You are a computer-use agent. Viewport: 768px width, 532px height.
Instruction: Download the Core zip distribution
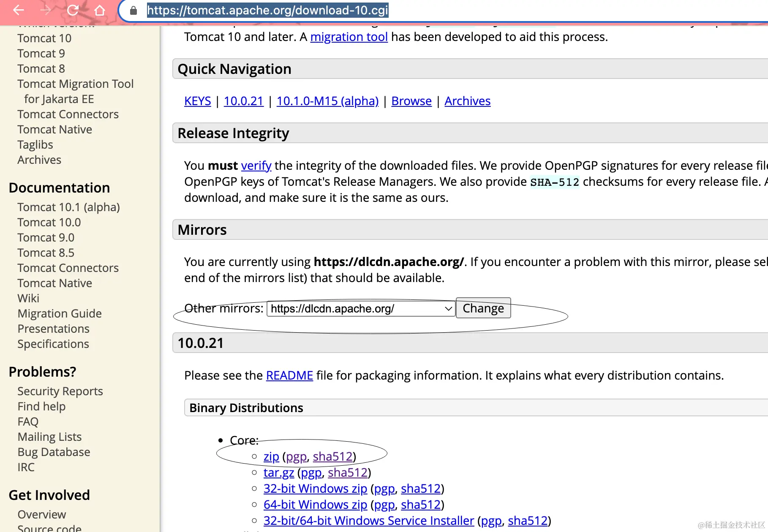click(271, 457)
